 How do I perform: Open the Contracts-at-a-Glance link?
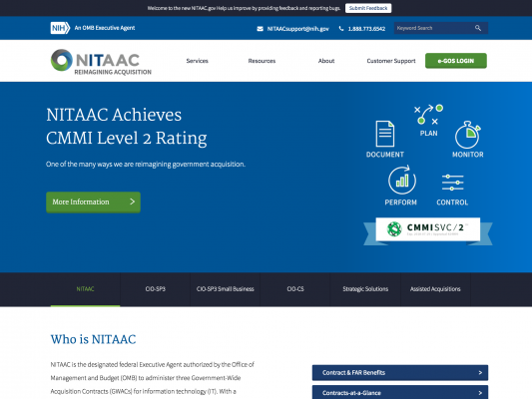[x=400, y=392]
